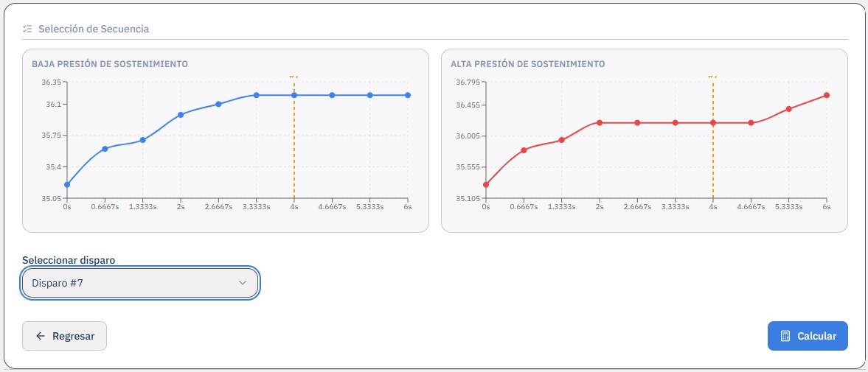Click the Alta Presión de Sostenimiento chart title
Viewport: 868px width, 372px height.
[527, 64]
